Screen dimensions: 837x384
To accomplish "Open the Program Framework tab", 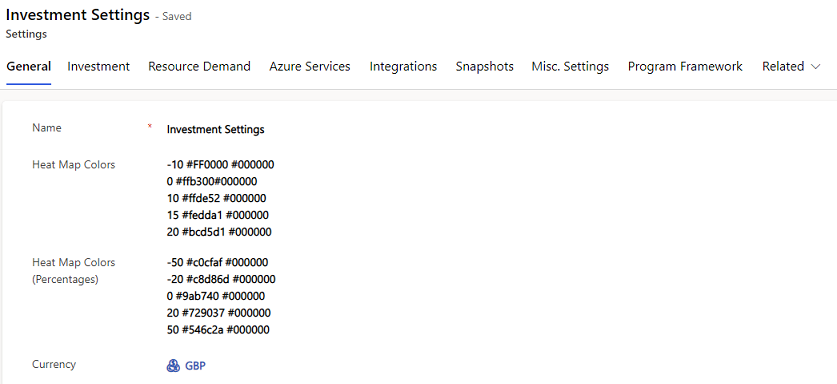I will [x=685, y=67].
